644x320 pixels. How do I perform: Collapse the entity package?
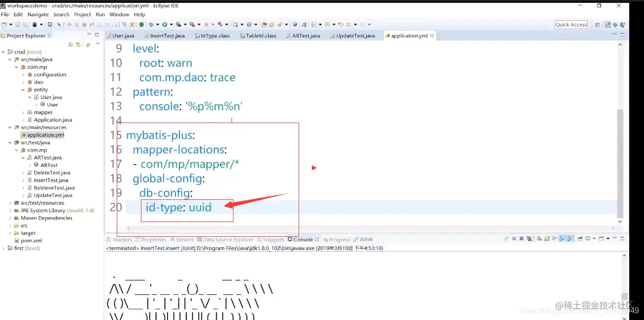[23, 90]
